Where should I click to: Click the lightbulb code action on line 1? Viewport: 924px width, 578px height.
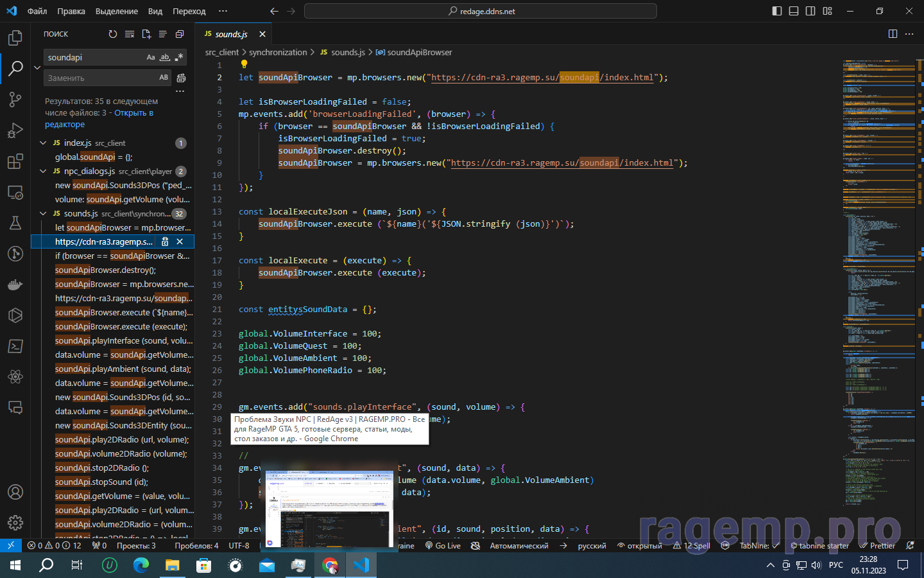pos(244,64)
